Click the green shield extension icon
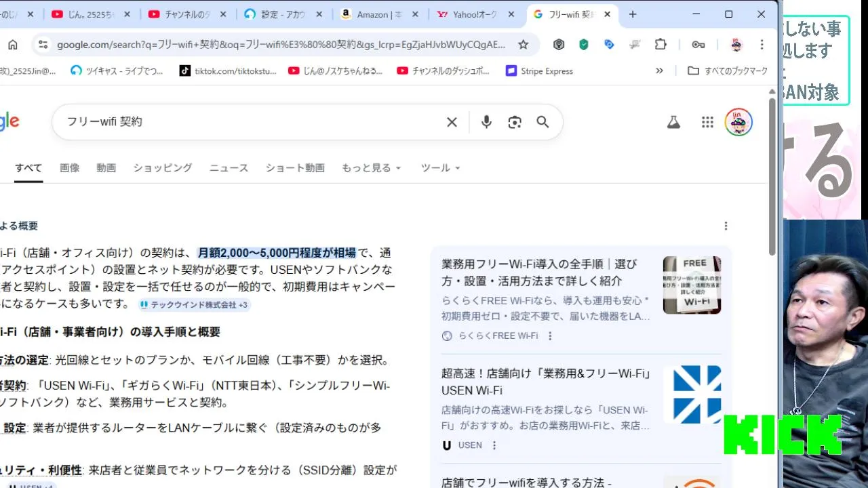The width and height of the screenshot is (868, 488). [584, 45]
